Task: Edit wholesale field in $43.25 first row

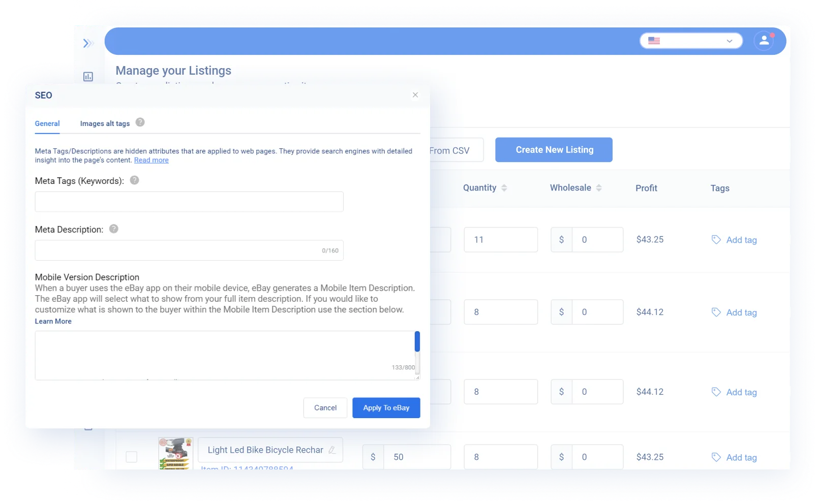Action: click(x=597, y=240)
